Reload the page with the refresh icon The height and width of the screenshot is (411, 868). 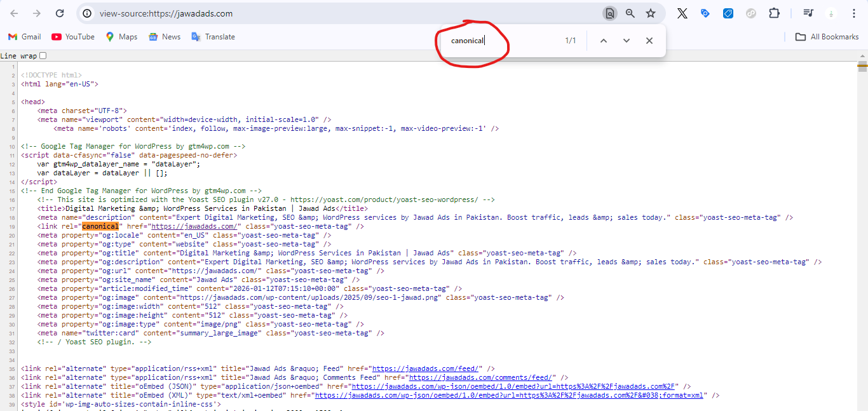pyautogui.click(x=59, y=13)
